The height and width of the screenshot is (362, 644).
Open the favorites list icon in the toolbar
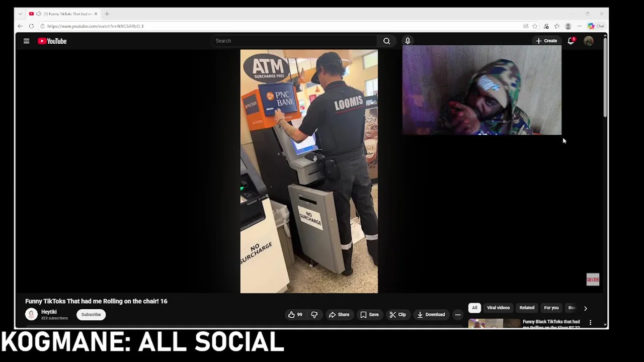pyautogui.click(x=557, y=26)
